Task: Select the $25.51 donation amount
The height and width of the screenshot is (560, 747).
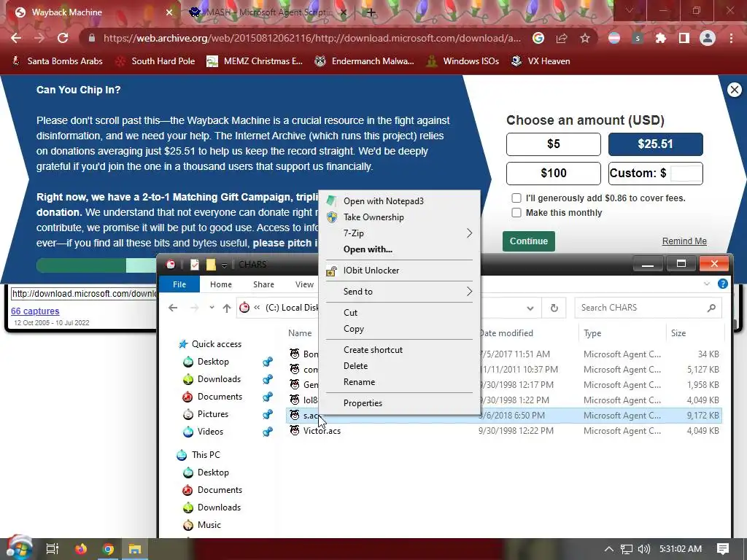Action: tap(655, 144)
